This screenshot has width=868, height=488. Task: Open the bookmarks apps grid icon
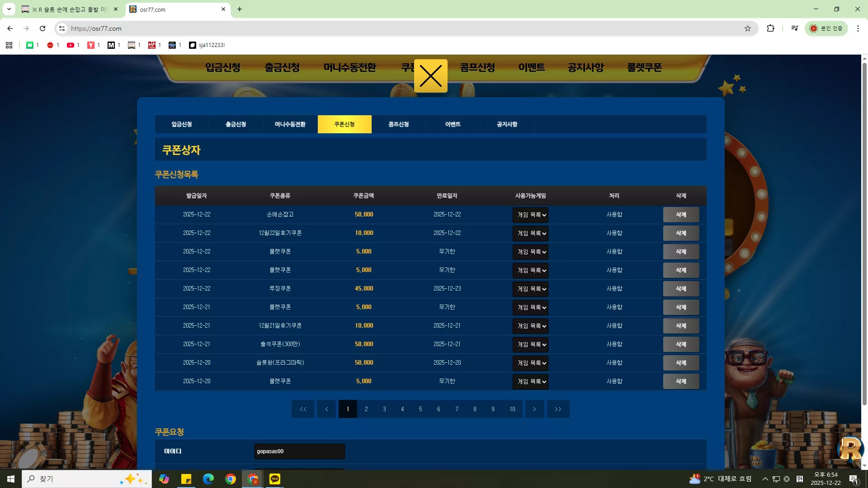click(x=9, y=45)
